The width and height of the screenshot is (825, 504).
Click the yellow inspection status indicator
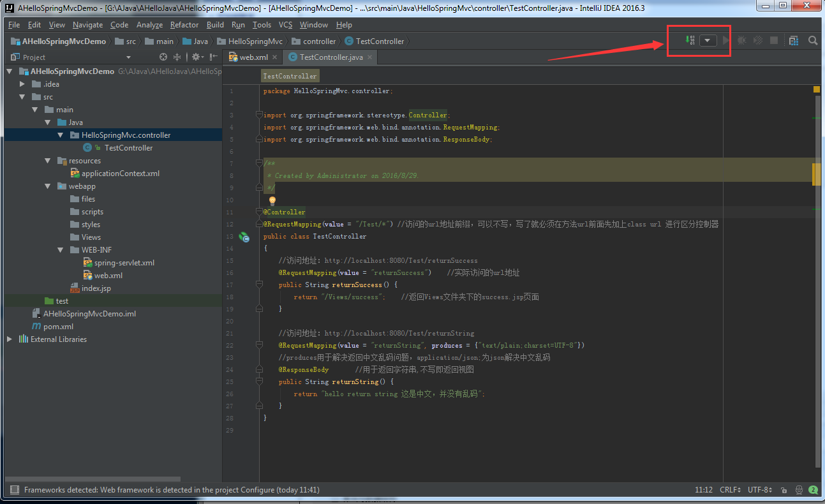tap(817, 90)
